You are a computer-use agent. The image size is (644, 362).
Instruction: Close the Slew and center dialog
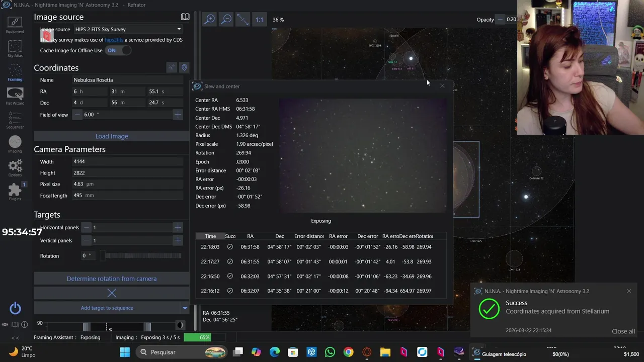coord(442,86)
